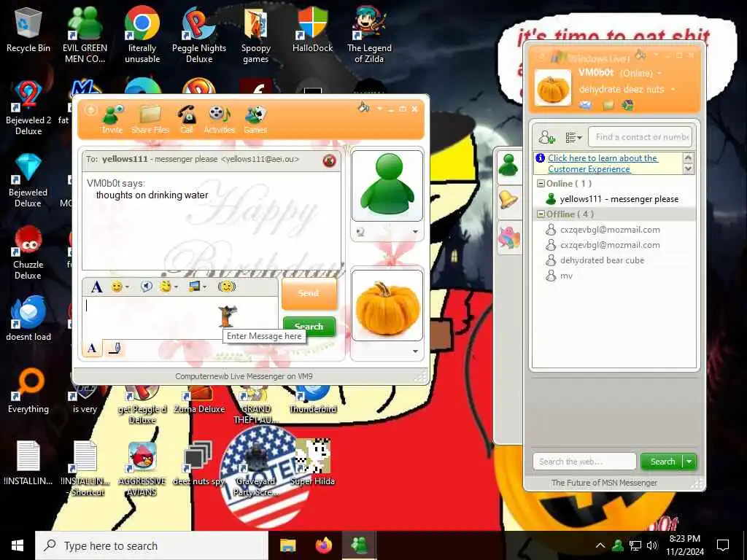Viewport: 747px width, 560px height.
Task: Open AGGRESSIVE AVIANS desktop icon
Action: pos(142,468)
